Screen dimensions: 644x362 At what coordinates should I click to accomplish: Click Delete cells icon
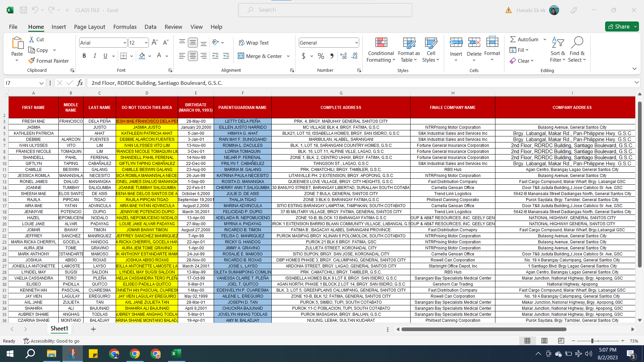point(474,43)
